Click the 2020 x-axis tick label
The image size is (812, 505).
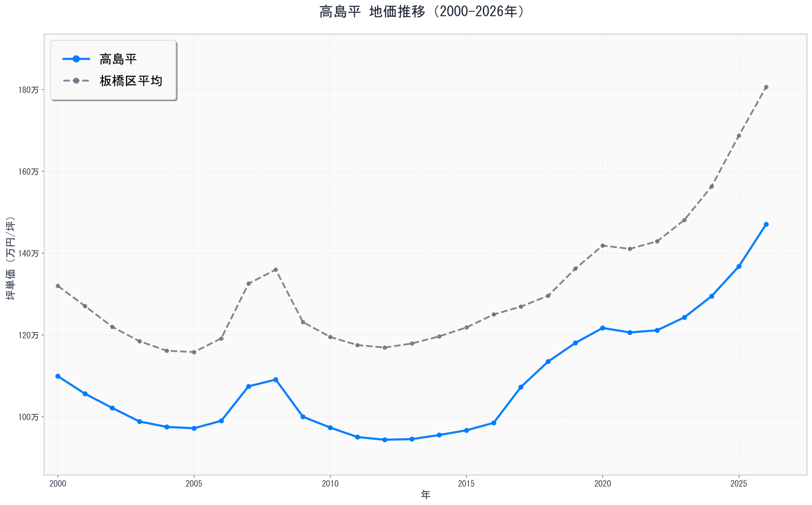coord(603,484)
